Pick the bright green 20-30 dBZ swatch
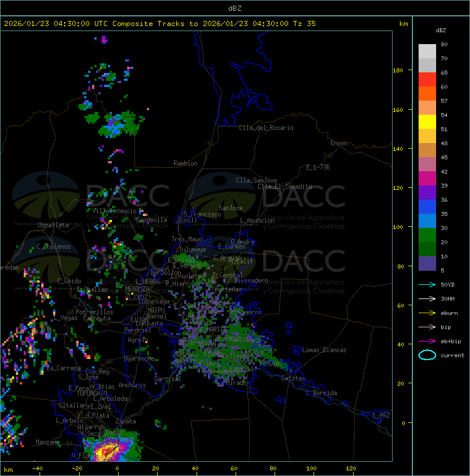 [427, 235]
